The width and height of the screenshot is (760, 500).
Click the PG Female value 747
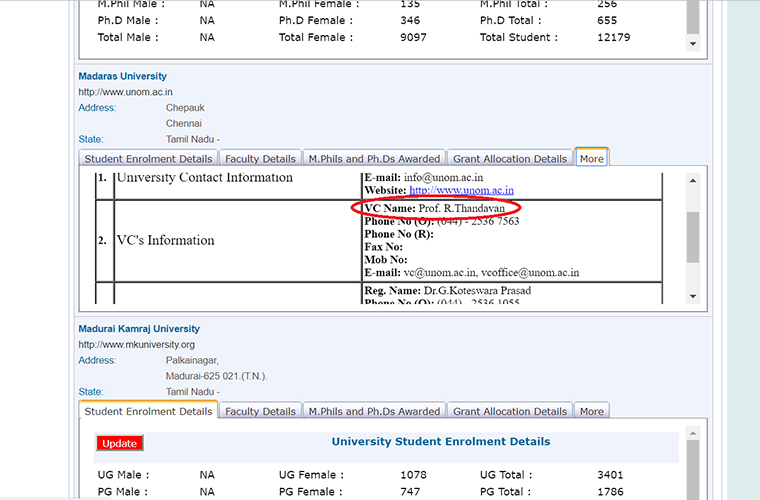tap(410, 492)
